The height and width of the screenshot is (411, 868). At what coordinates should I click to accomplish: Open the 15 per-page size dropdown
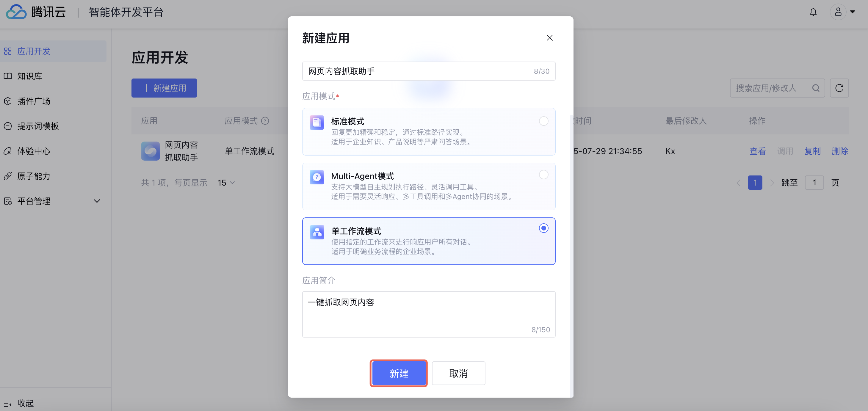click(x=226, y=183)
